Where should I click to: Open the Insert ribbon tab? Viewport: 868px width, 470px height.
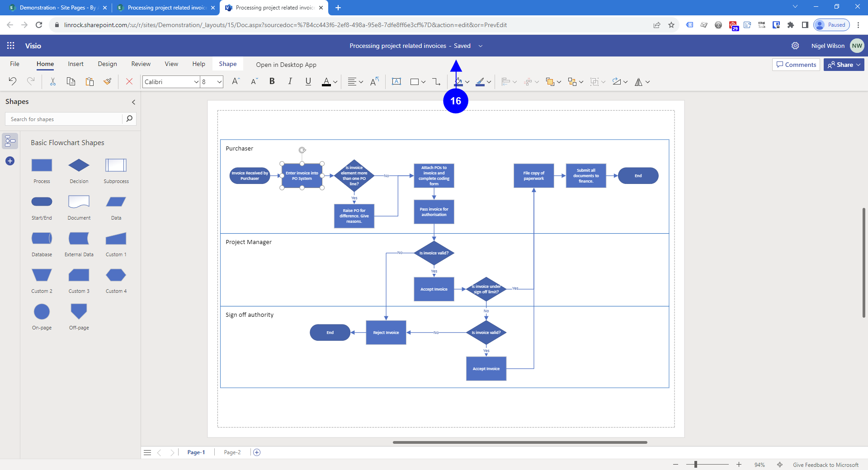click(75, 64)
